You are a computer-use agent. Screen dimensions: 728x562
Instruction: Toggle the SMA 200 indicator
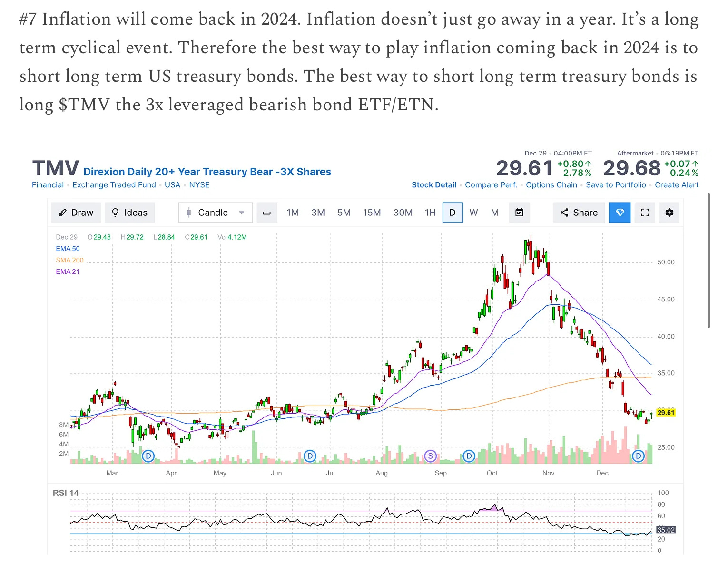click(69, 260)
